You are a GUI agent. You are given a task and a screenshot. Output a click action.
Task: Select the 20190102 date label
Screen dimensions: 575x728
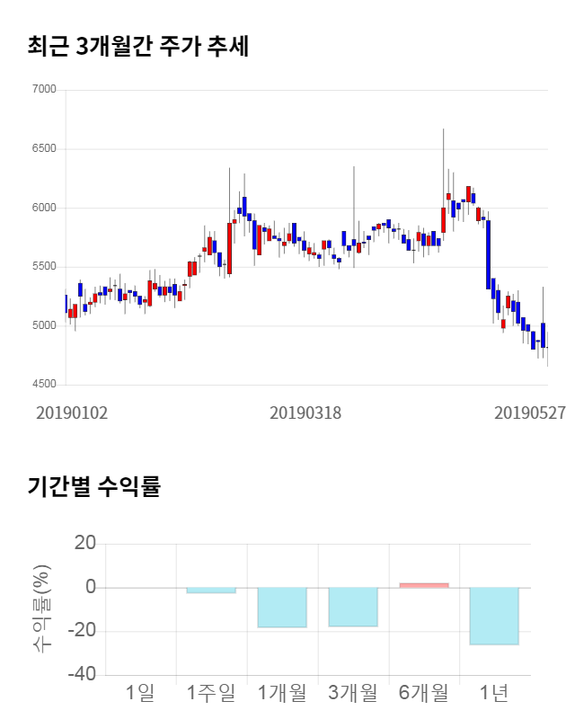click(x=72, y=413)
